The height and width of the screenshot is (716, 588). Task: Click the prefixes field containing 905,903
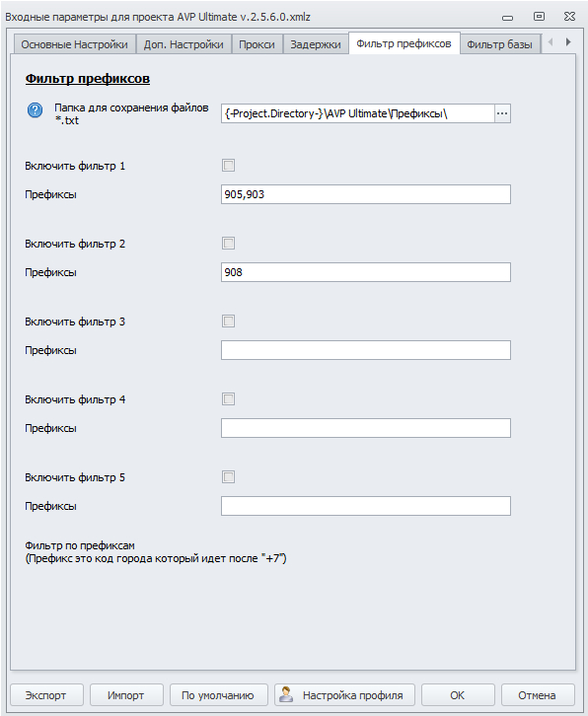(366, 194)
